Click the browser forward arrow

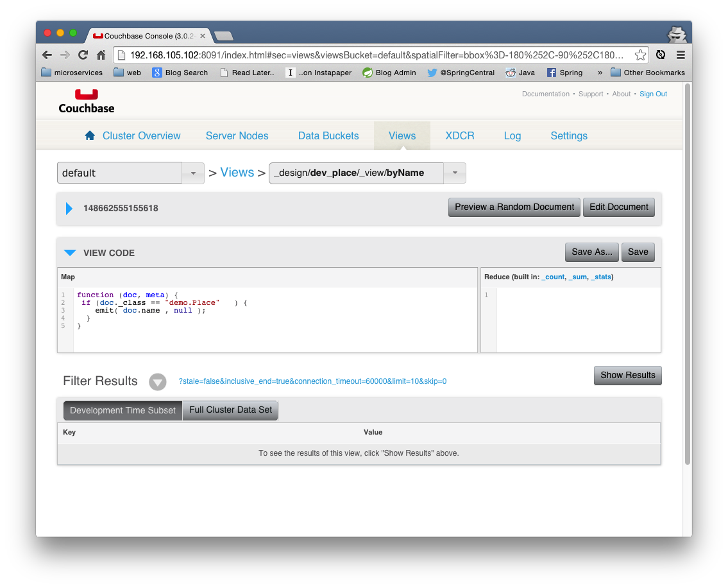[65, 55]
